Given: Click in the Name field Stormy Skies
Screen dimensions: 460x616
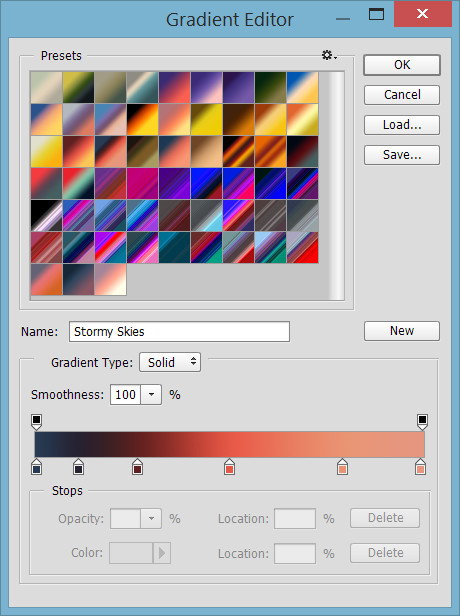Looking at the screenshot, I should 179,332.
